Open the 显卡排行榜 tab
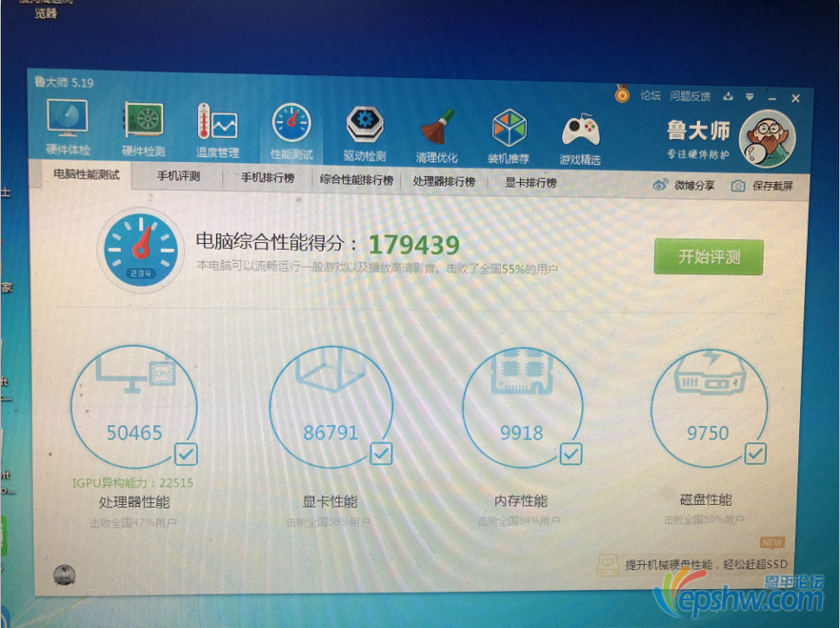840x628 pixels. (530, 183)
